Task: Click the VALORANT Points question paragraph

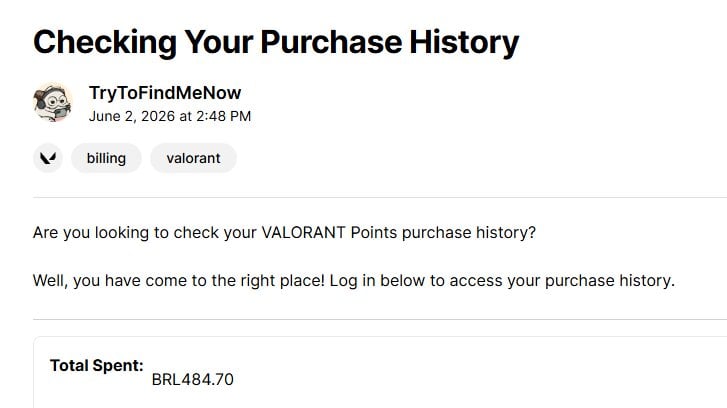Action: point(284,232)
